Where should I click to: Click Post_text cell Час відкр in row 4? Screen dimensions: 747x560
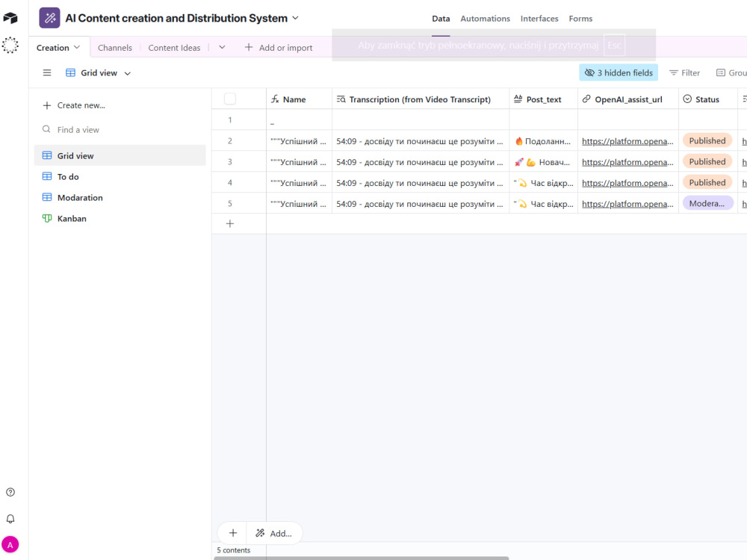point(544,183)
